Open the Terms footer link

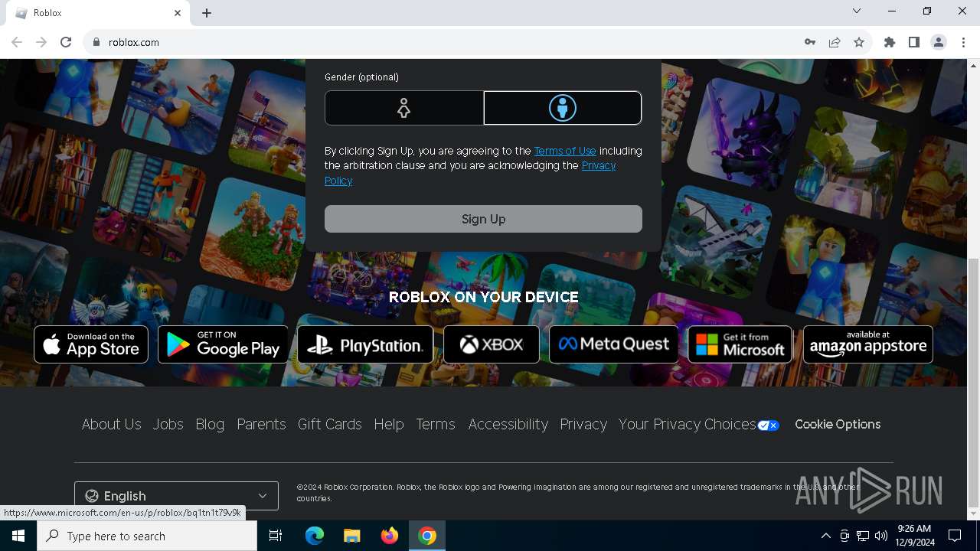pyautogui.click(x=436, y=424)
